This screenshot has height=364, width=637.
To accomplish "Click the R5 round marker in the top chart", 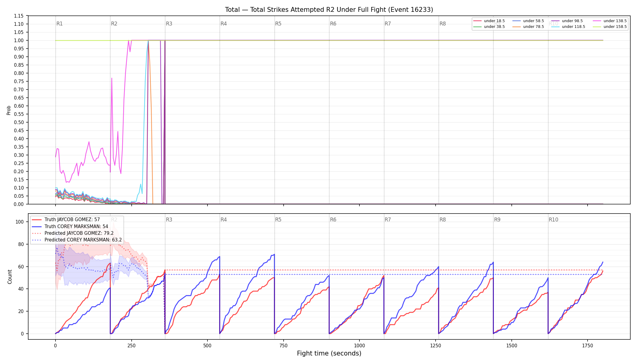I will pos(278,24).
